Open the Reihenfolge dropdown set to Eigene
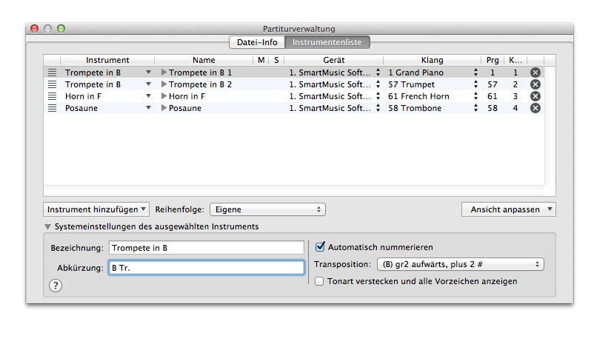 (267, 209)
